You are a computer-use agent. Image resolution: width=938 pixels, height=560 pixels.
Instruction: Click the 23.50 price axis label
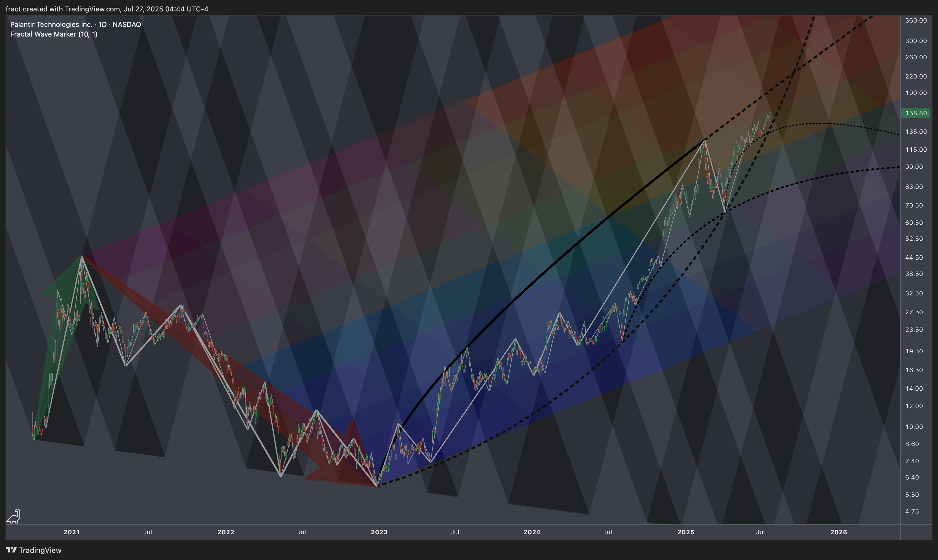(914, 330)
